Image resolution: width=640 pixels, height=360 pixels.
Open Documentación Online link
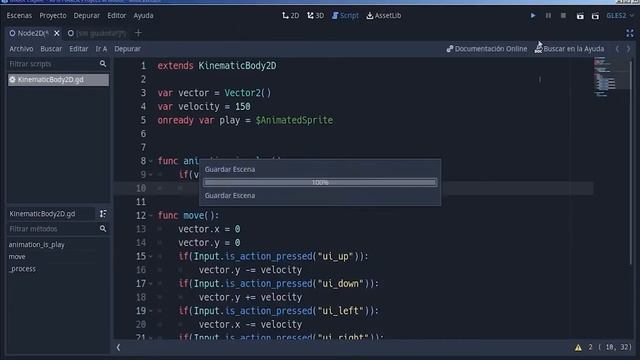[487, 49]
